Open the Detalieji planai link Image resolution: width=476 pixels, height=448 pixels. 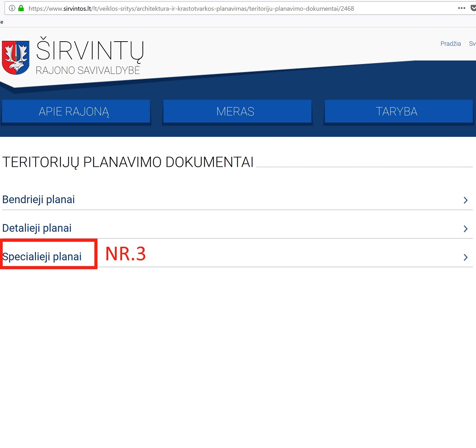pos(37,228)
